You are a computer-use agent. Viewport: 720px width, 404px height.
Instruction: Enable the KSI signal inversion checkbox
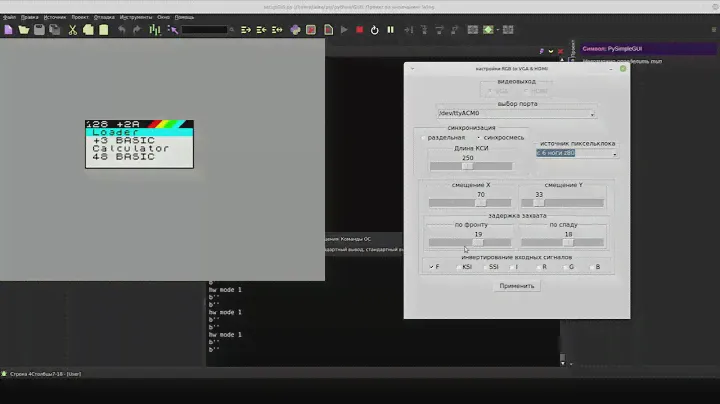[458, 267]
